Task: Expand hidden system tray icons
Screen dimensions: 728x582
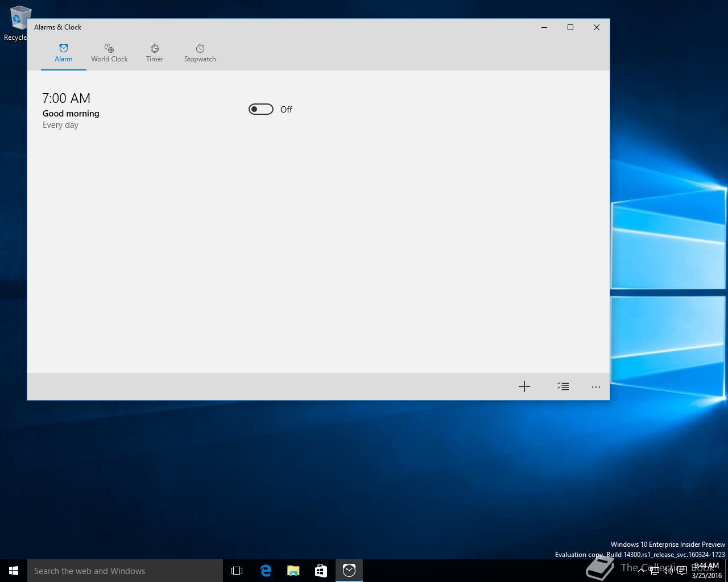Action: [x=641, y=571]
